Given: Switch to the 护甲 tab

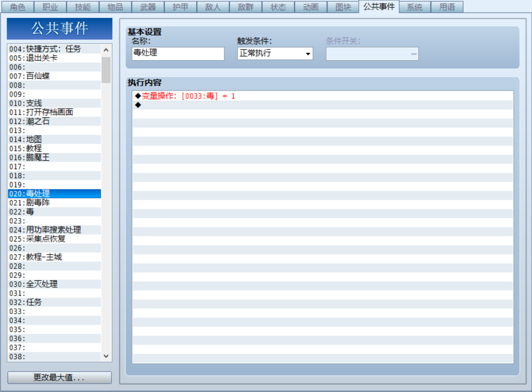Looking at the screenshot, I should pyautogui.click(x=181, y=7).
